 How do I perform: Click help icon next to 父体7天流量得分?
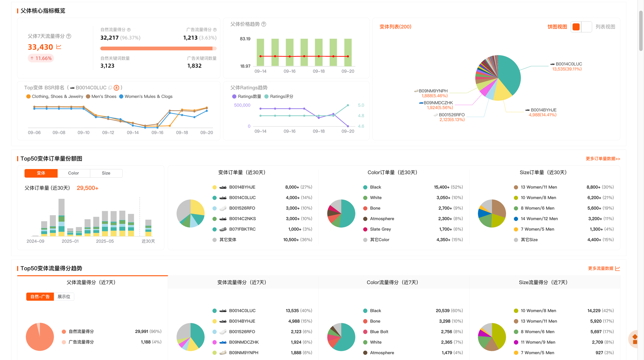(69, 36)
